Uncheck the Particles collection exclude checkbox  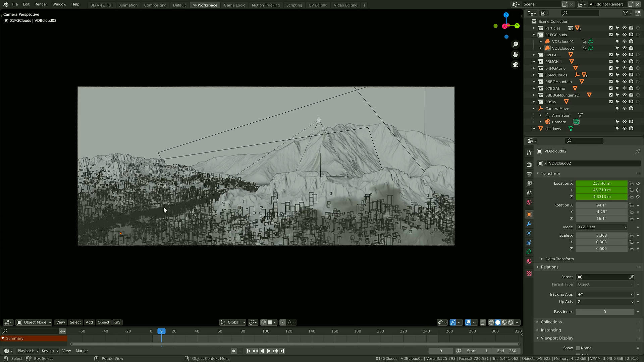(611, 28)
